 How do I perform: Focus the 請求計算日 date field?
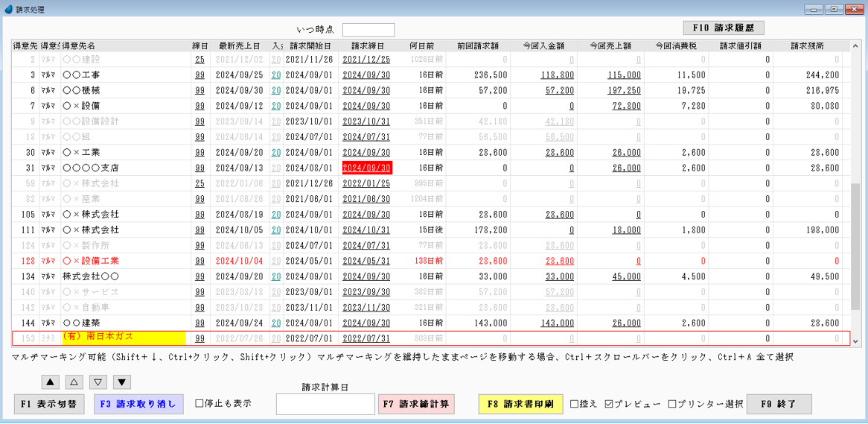(325, 404)
